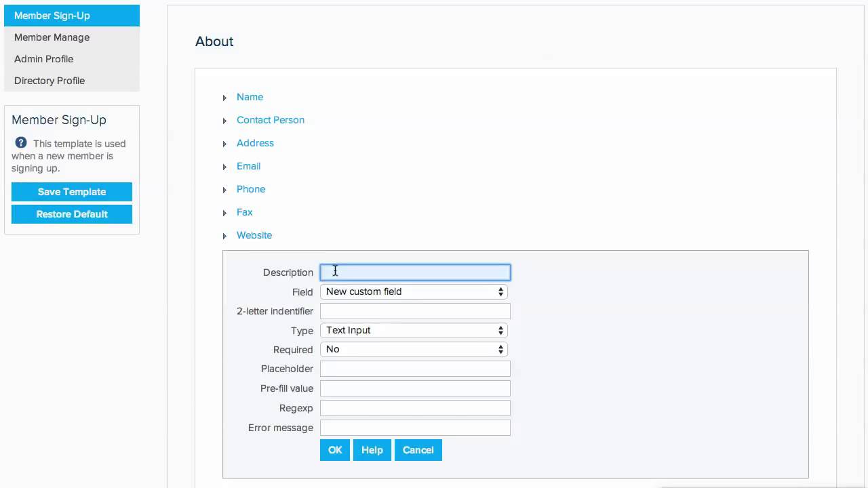Click into the Placeholder text box

(415, 369)
